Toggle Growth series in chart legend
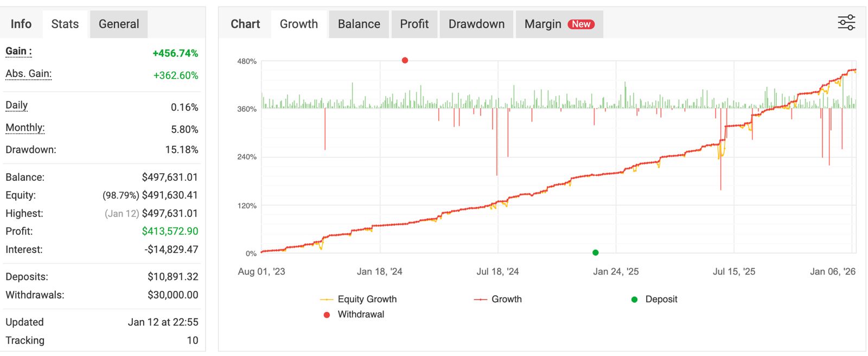Screen dimensions: 868x356 coord(498,299)
